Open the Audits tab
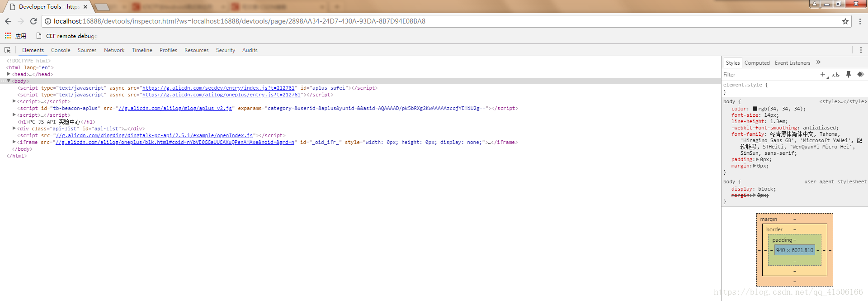This screenshot has width=868, height=301. tap(250, 50)
